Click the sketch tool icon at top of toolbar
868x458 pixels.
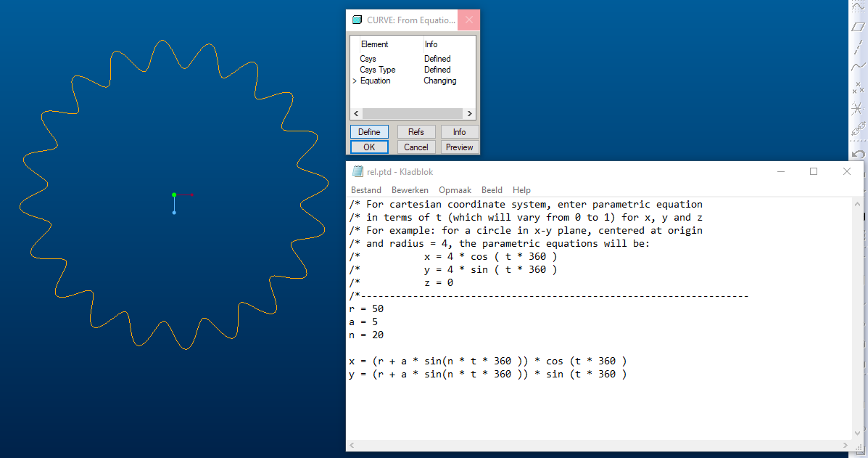tap(858, 6)
